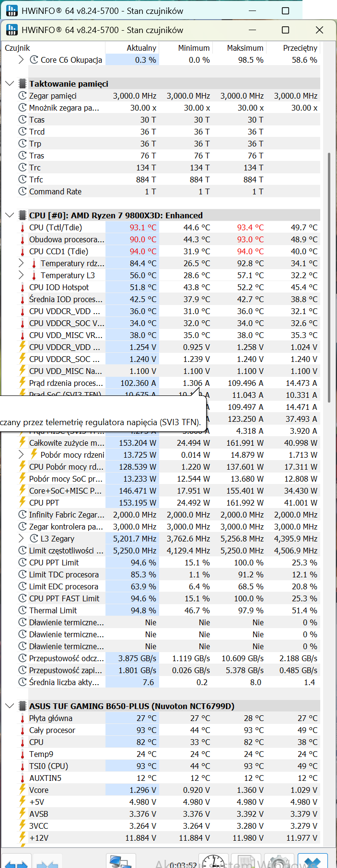Click the double blue arrows button in bottom toolbar
This screenshot has width=337, height=868.
point(16,862)
